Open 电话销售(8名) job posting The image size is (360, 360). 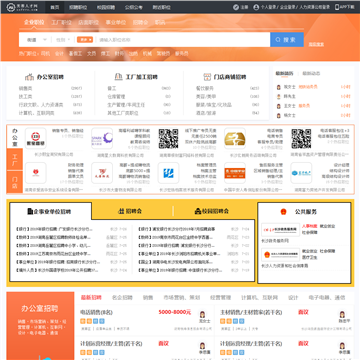(x=96, y=312)
